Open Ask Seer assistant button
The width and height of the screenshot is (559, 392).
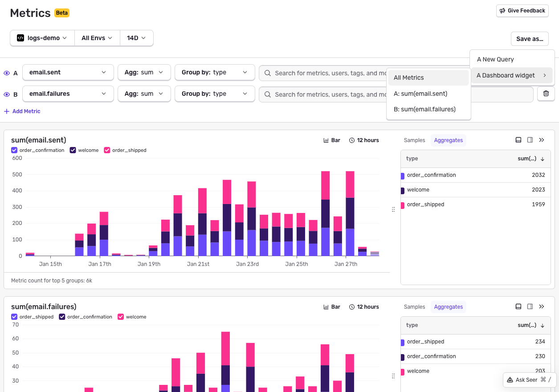point(530,380)
